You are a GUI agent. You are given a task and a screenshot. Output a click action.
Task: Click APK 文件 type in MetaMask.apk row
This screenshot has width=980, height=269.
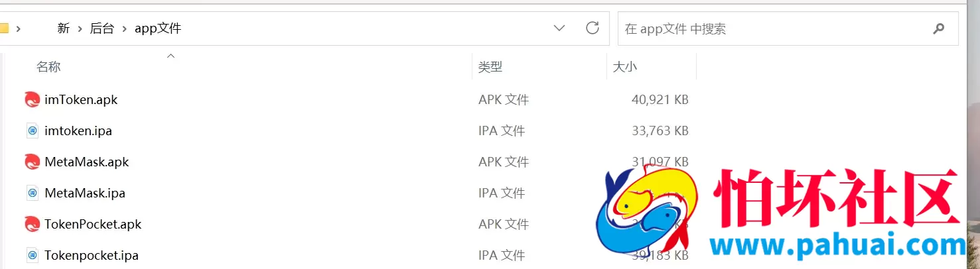(504, 162)
